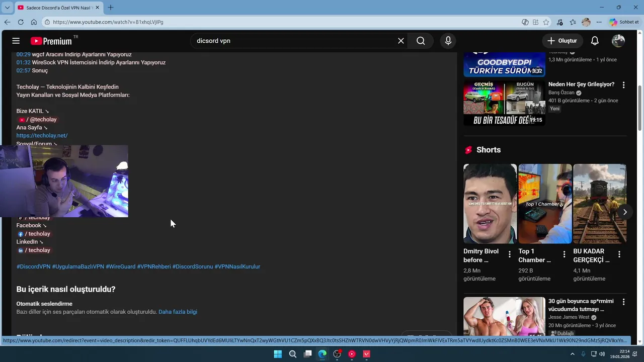Click the #WireGuard hashtag

click(x=120, y=266)
